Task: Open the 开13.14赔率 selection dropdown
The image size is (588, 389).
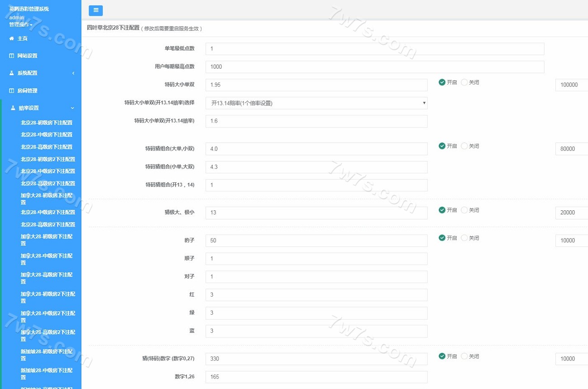Action: coord(316,103)
